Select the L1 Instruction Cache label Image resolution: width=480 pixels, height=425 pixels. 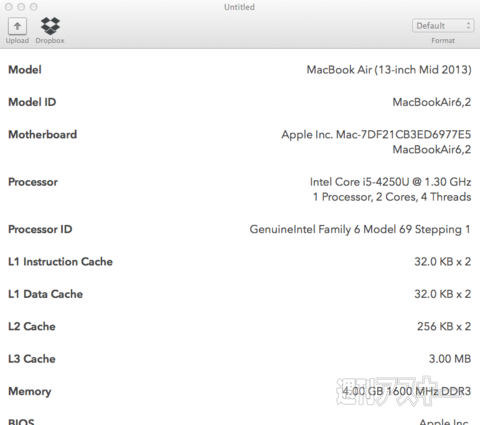pos(60,262)
